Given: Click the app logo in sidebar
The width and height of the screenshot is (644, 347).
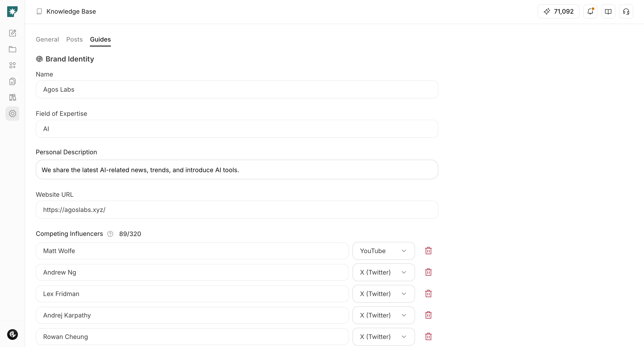Looking at the screenshot, I should coord(12,11).
